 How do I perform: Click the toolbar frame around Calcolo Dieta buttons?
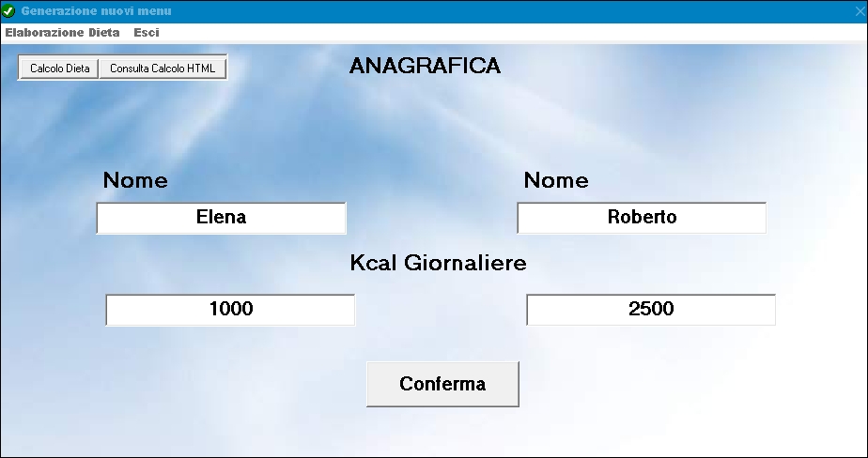[x=122, y=56]
